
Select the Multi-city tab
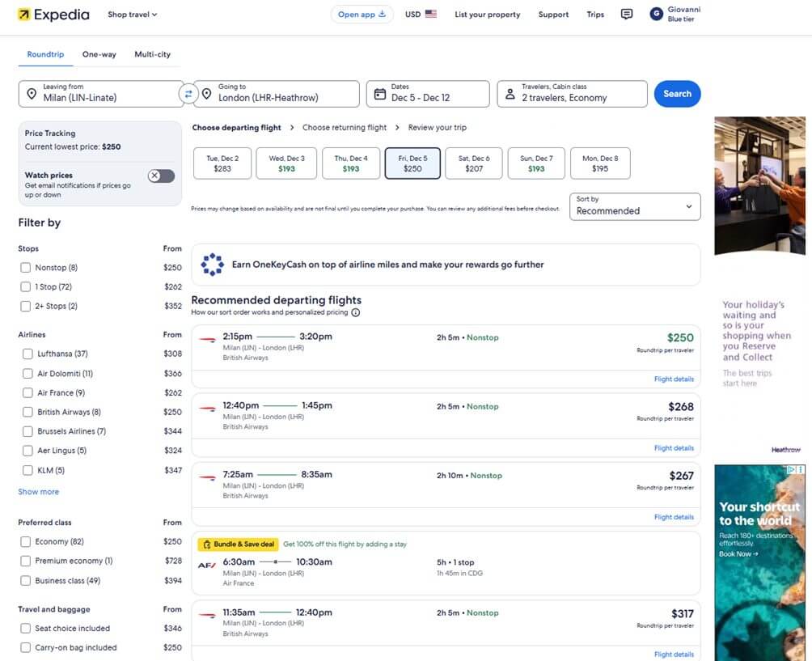click(x=152, y=54)
